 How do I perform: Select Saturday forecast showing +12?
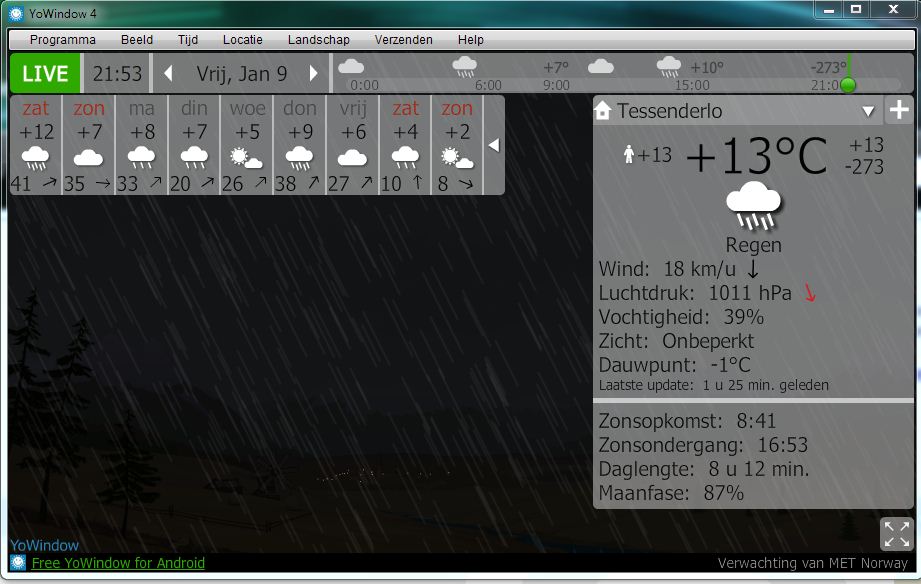click(36, 145)
